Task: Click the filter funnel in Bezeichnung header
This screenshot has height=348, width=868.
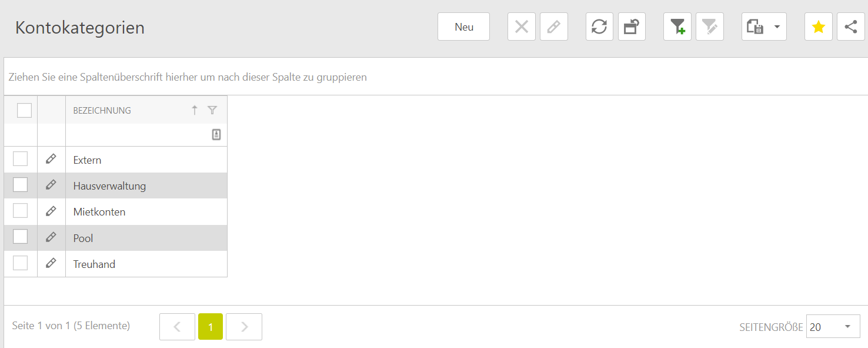Action: tap(212, 110)
